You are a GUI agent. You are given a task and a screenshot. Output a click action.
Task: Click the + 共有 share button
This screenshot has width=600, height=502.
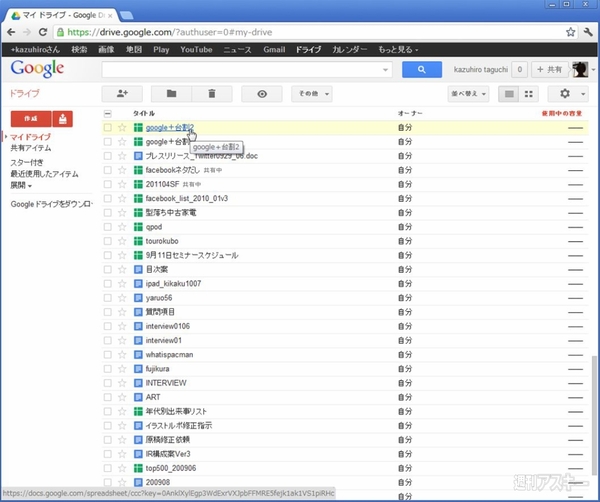pyautogui.click(x=549, y=70)
